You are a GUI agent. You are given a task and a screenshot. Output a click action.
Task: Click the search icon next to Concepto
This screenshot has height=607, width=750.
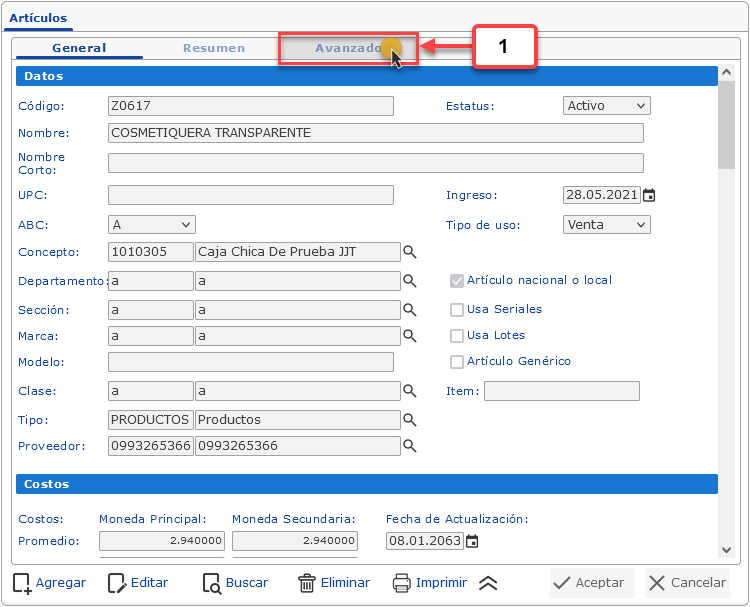(x=409, y=252)
